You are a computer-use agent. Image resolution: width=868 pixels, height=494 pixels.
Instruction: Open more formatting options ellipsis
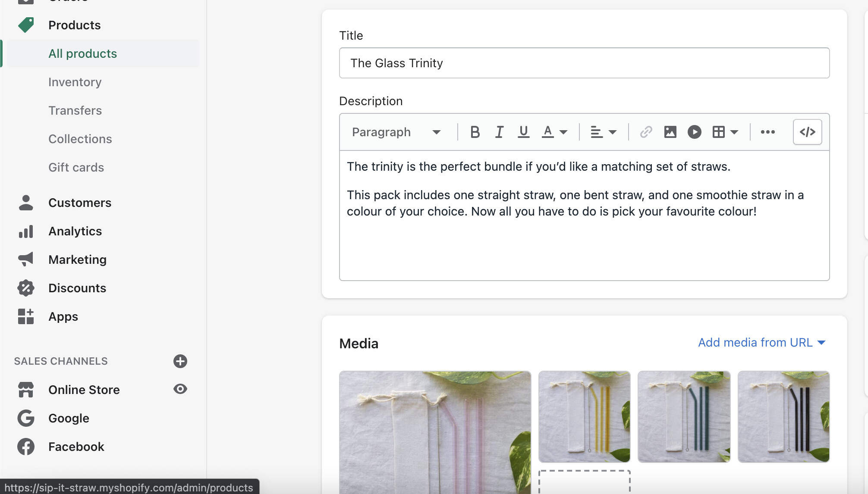[767, 132]
